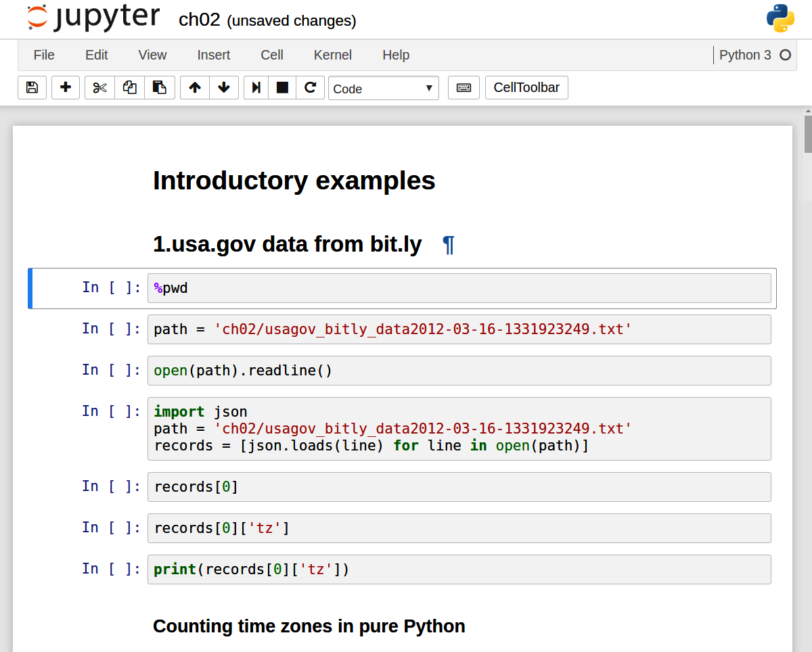Open the cell type Code dropdown
This screenshot has height=652, width=812.
tap(383, 89)
